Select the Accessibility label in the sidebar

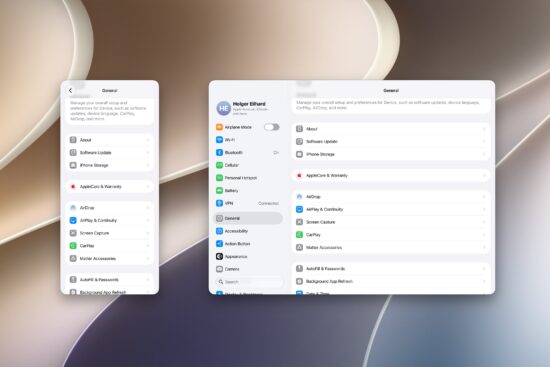click(236, 231)
